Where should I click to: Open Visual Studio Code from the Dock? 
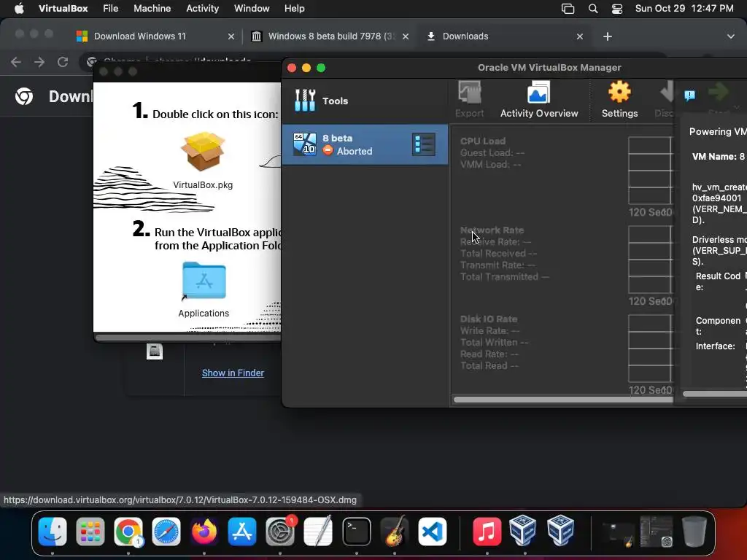[433, 532]
